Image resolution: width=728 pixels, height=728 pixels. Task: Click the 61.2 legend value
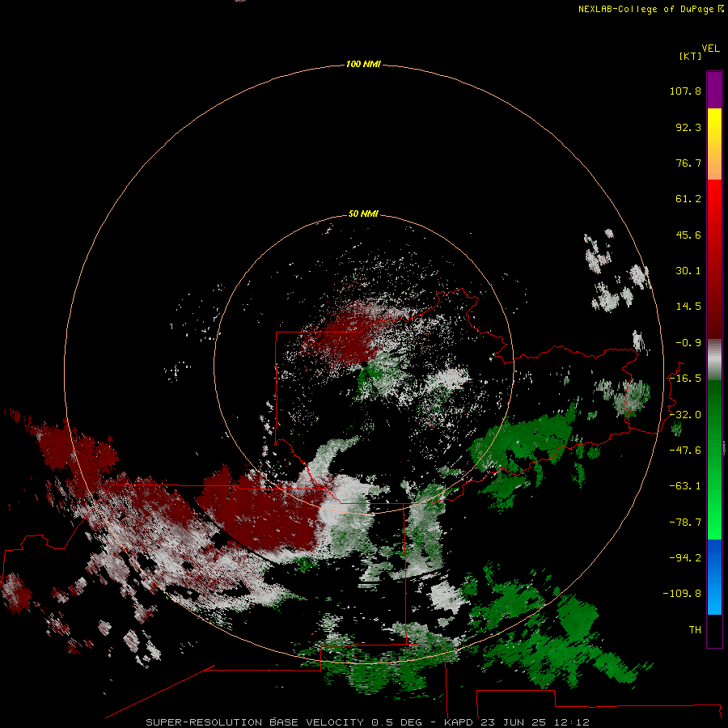(x=688, y=199)
